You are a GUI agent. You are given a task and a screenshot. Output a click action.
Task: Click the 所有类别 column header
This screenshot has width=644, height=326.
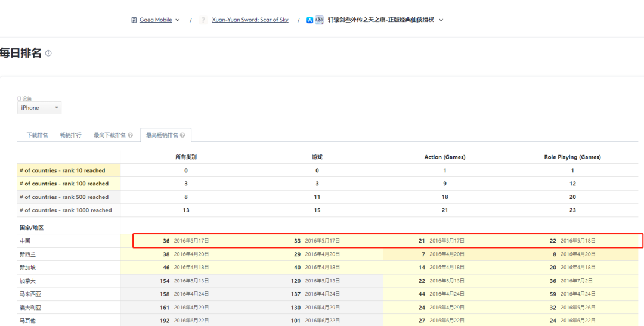click(x=186, y=157)
